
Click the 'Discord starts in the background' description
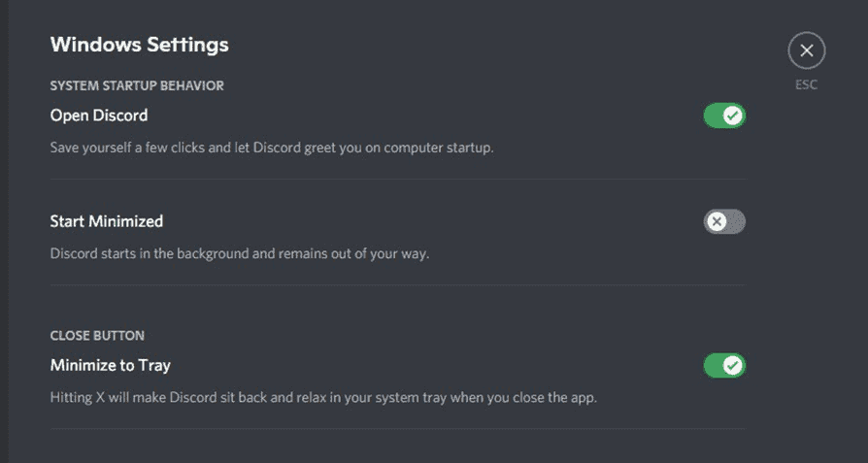pos(240,254)
